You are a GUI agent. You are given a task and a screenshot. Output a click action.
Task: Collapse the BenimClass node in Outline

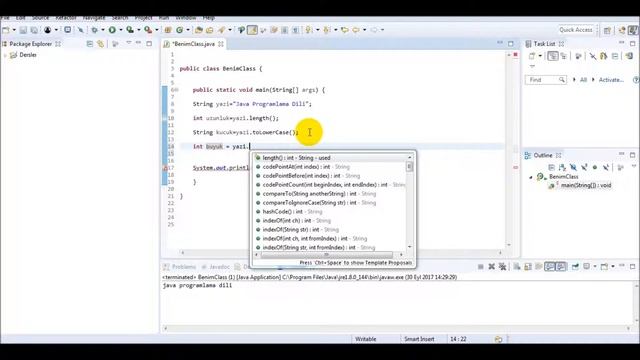531,177
